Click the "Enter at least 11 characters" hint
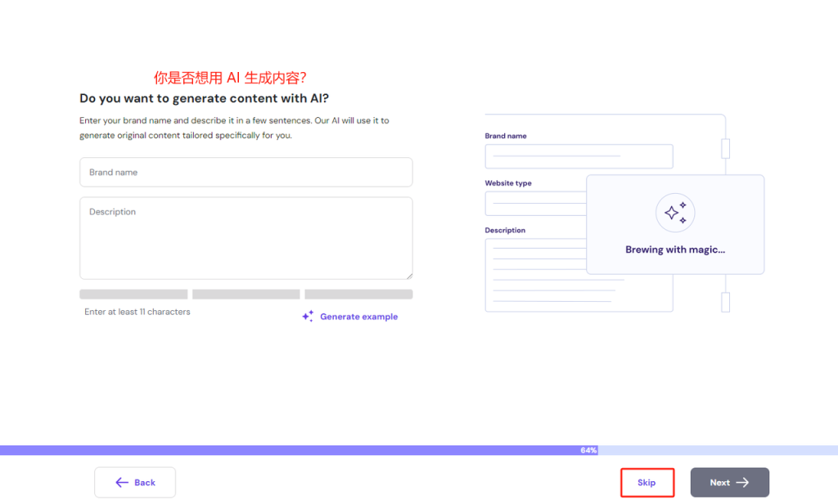Image resolution: width=838 pixels, height=504 pixels. [x=137, y=312]
